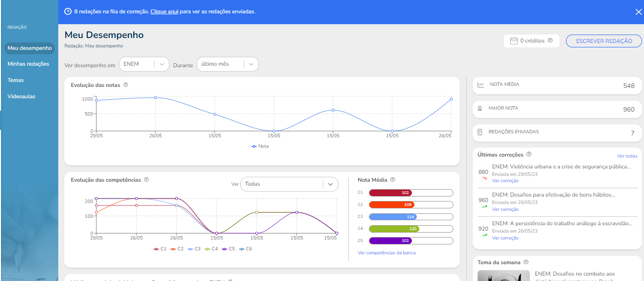644x281 pixels.
Task: Show help for Evolução das notas
Action: [125, 85]
